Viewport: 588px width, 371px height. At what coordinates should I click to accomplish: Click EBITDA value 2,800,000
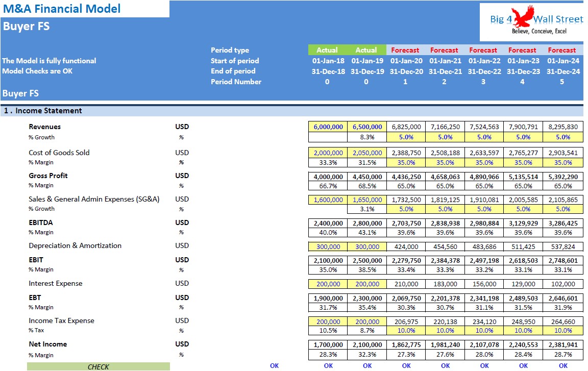tap(367, 223)
